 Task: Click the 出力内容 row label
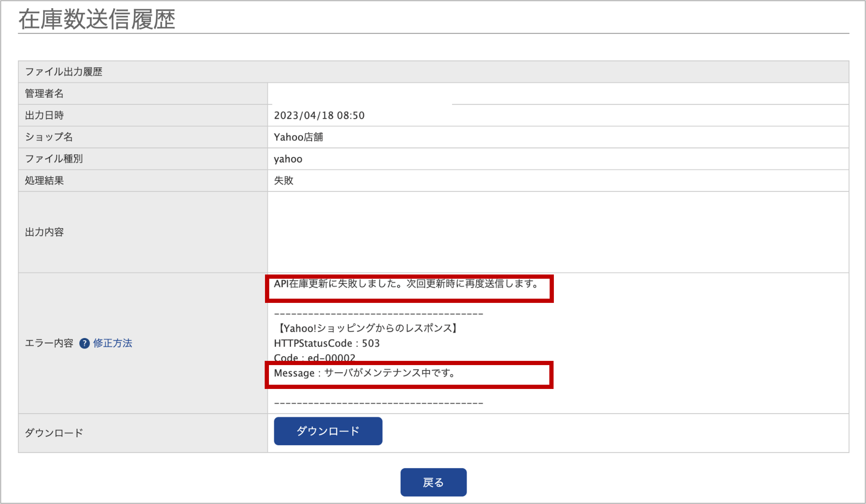(x=44, y=232)
